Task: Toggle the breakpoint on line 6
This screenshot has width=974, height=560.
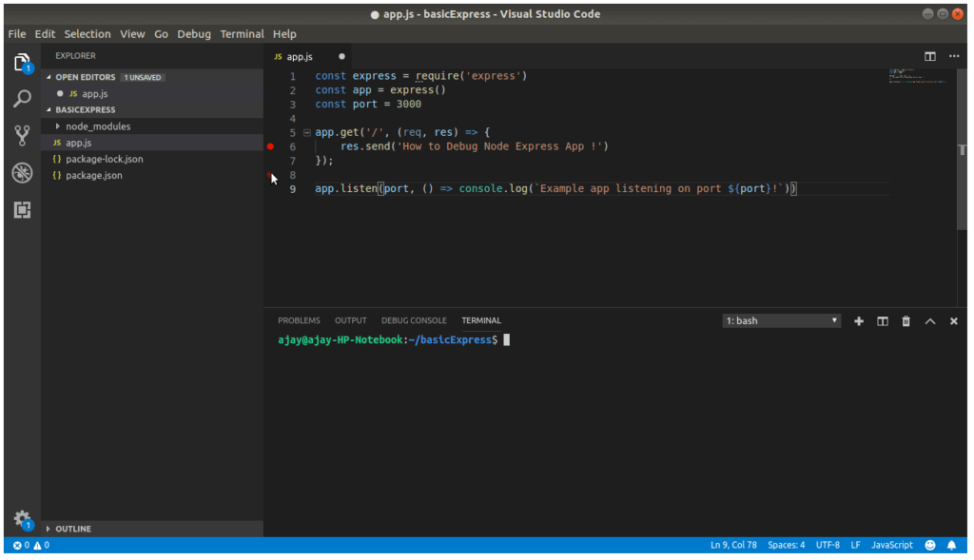Action: (x=270, y=147)
